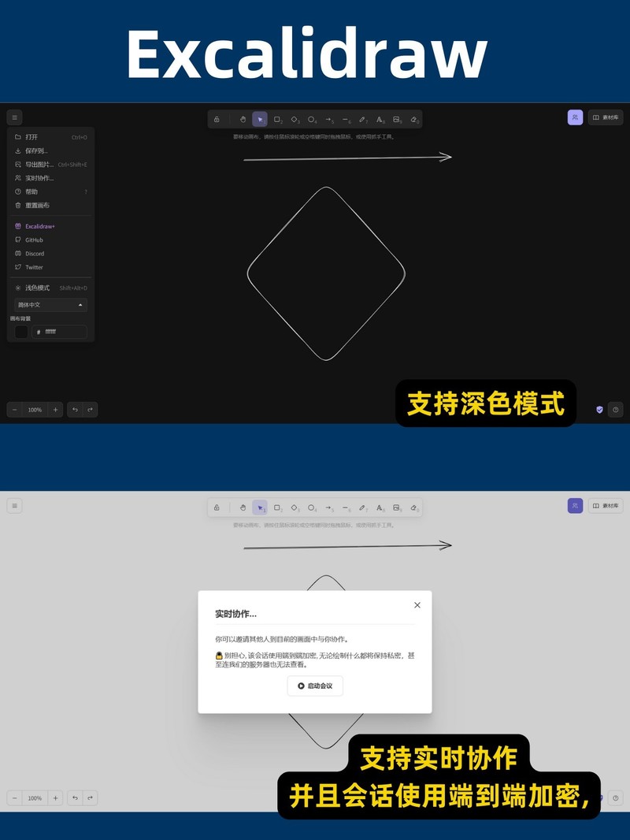Activate selection cursor tool in dark-mode toolbar
This screenshot has width=630, height=840.
260,119
